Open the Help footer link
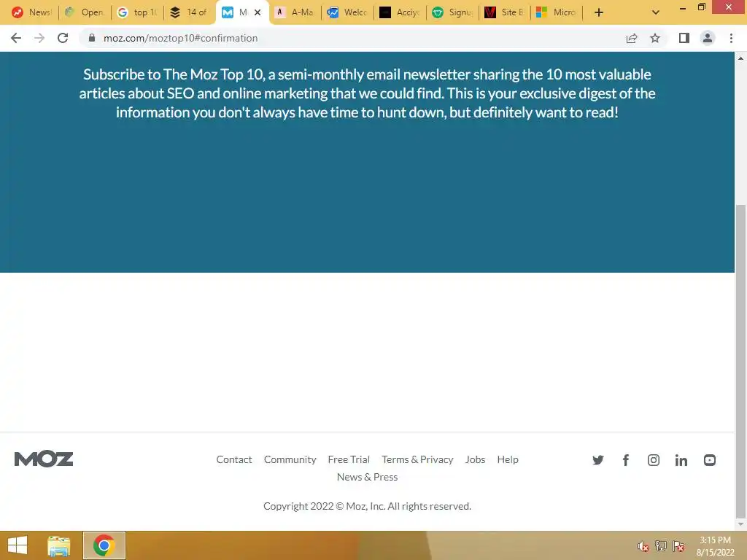The image size is (747, 560). click(508, 459)
